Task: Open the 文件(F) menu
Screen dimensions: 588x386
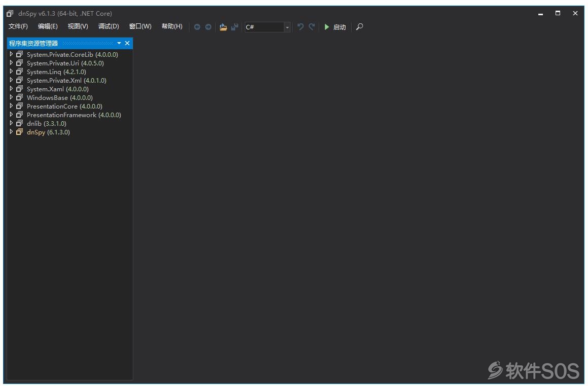Action: (x=18, y=26)
